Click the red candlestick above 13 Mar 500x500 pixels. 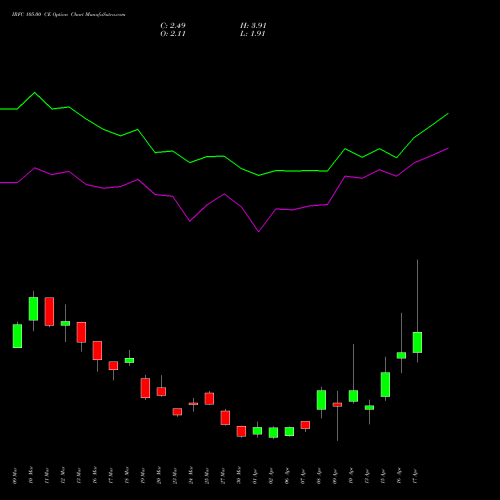pyautogui.click(x=81, y=332)
